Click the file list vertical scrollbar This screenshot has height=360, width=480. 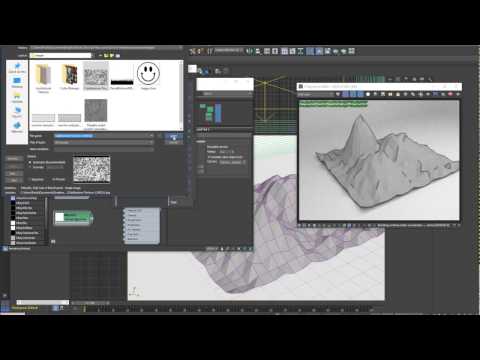[x=182, y=95]
